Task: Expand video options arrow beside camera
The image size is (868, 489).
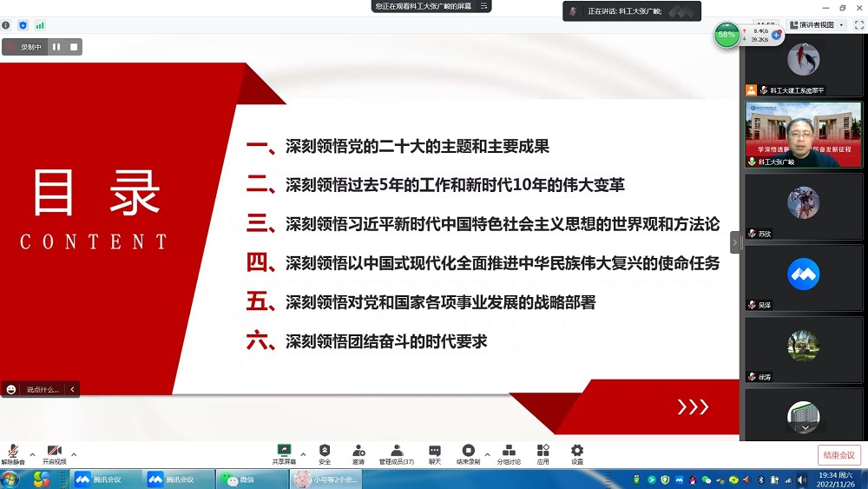Action: 74,454
